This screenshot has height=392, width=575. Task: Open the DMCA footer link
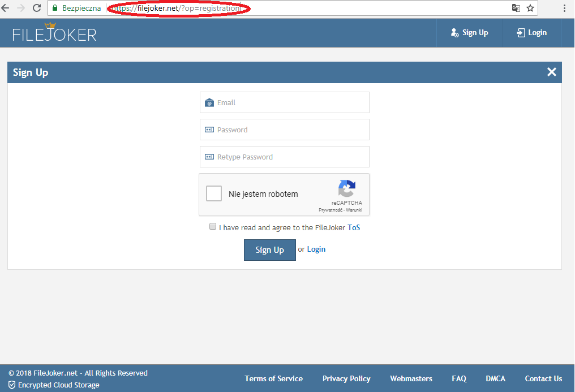coord(495,378)
